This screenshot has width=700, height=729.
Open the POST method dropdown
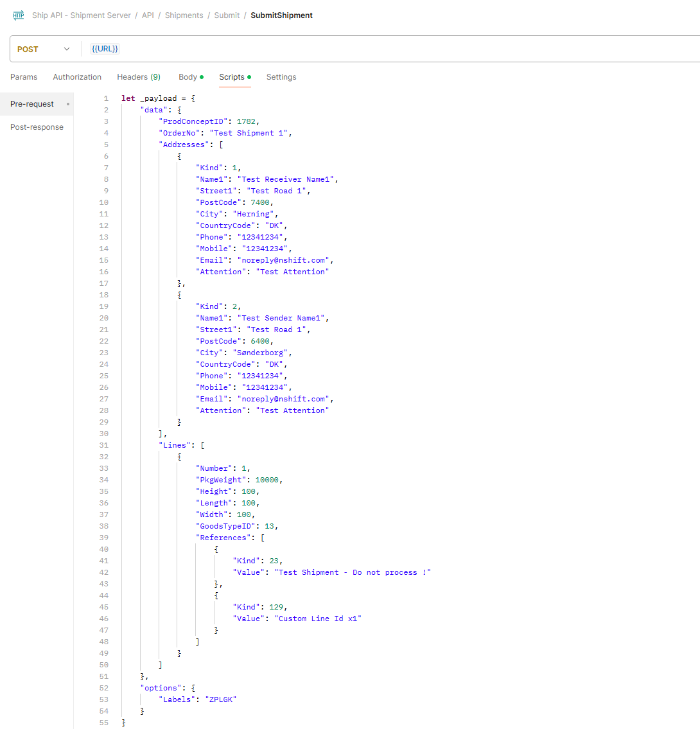click(43, 49)
